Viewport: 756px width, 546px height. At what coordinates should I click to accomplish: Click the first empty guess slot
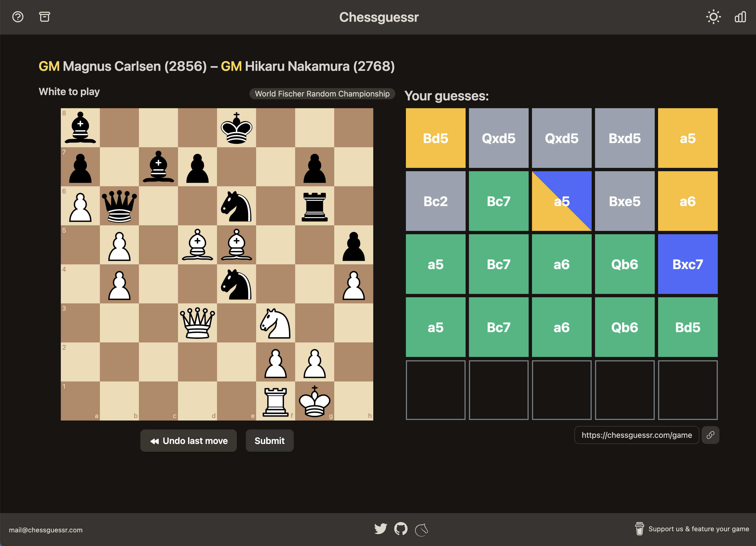[x=435, y=390]
